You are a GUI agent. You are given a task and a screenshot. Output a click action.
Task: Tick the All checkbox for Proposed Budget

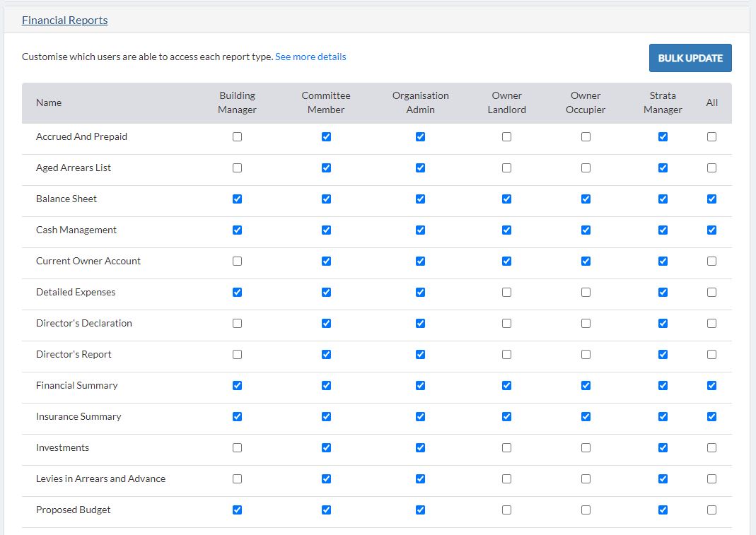[x=711, y=510]
